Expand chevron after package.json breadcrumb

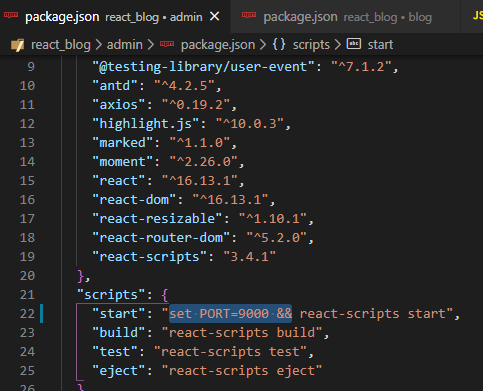point(263,45)
